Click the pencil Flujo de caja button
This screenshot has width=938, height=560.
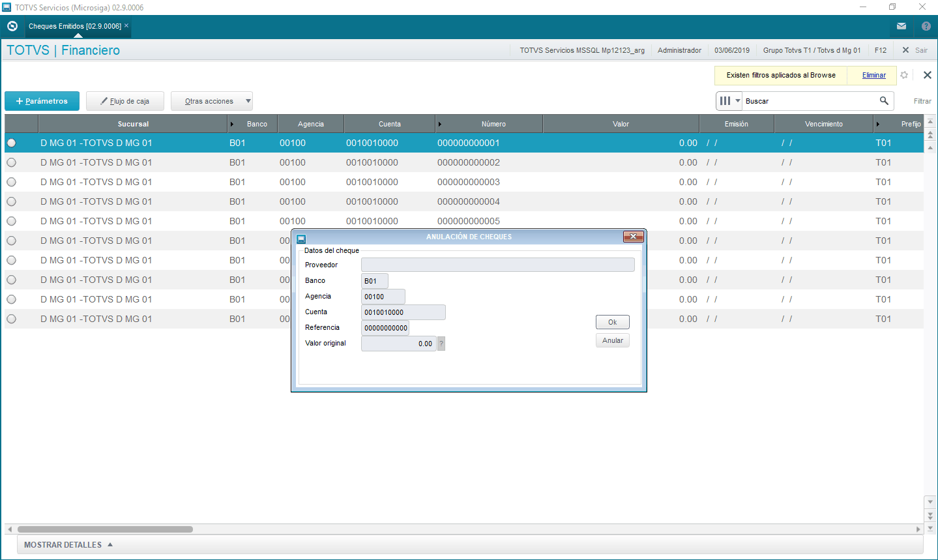click(125, 101)
